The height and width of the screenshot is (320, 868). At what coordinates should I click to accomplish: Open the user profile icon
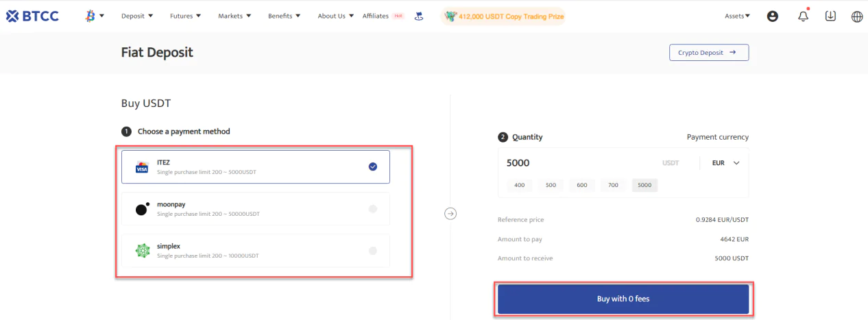coord(773,16)
